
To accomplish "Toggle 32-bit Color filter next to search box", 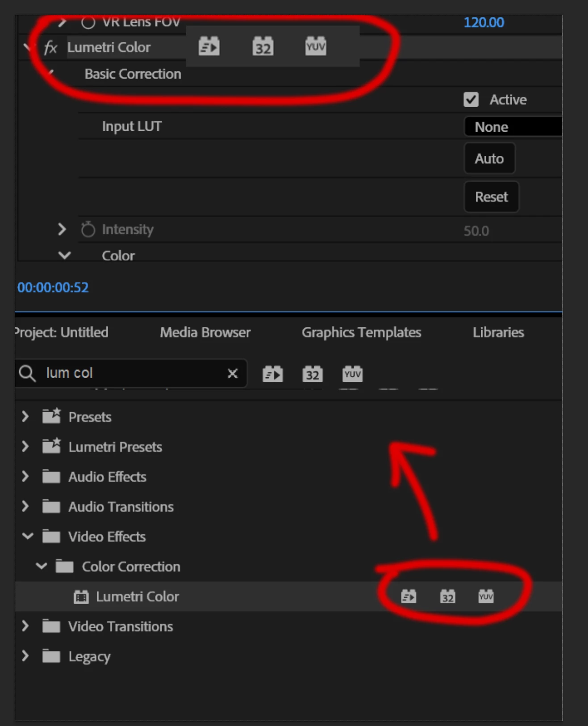I will pyautogui.click(x=313, y=374).
